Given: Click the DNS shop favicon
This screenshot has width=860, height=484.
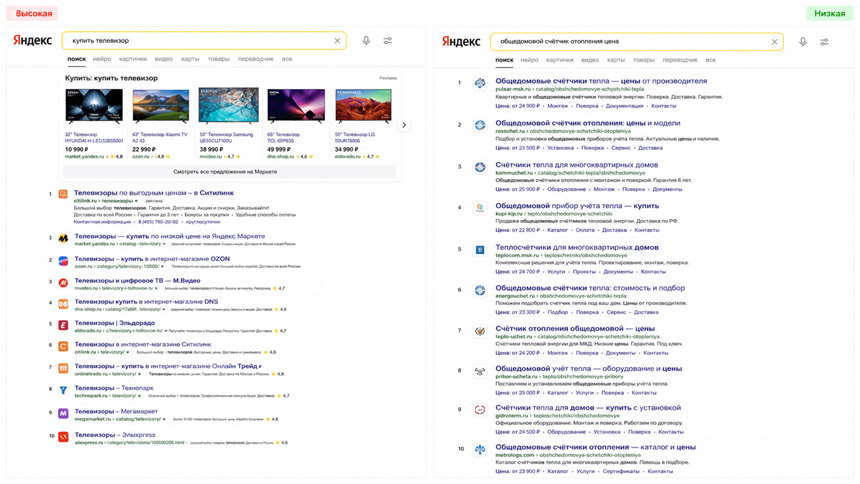Looking at the screenshot, I should click(x=64, y=303).
